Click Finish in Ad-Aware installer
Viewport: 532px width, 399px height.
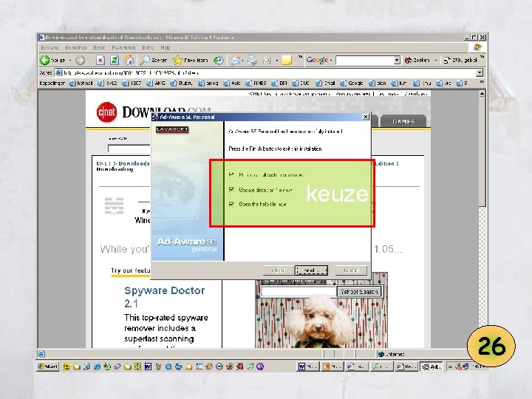[311, 270]
